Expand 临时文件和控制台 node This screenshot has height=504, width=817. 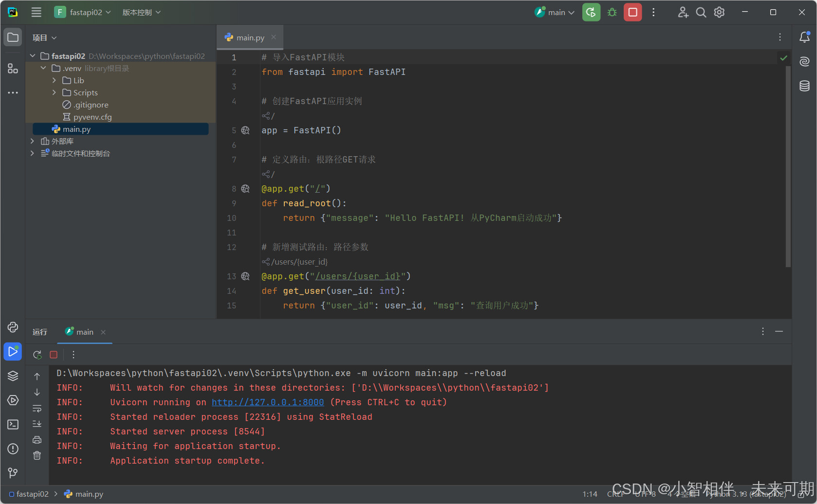click(32, 153)
